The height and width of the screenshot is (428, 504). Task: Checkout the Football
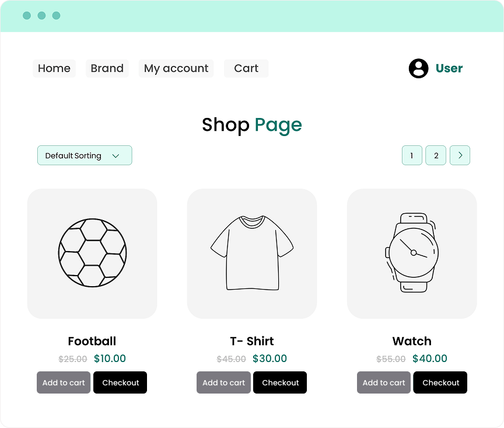click(120, 382)
